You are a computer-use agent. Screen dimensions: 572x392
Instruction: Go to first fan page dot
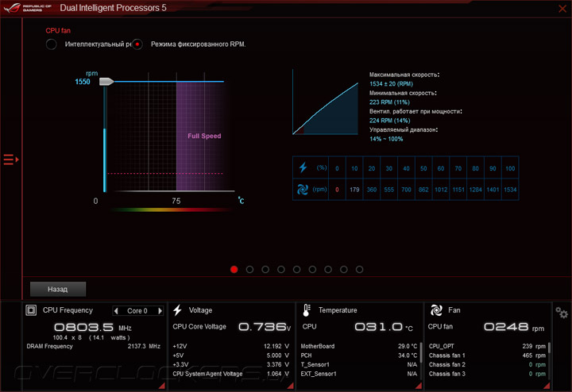point(234,269)
